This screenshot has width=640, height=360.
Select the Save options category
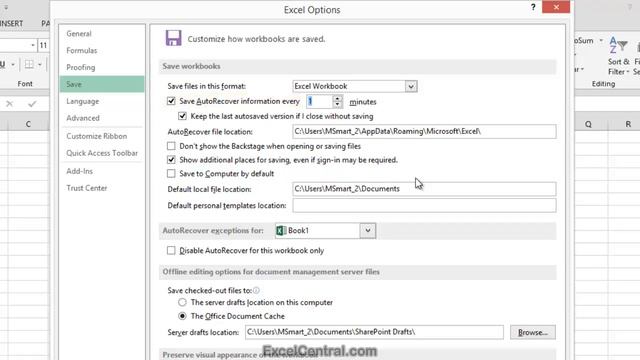pos(102,84)
